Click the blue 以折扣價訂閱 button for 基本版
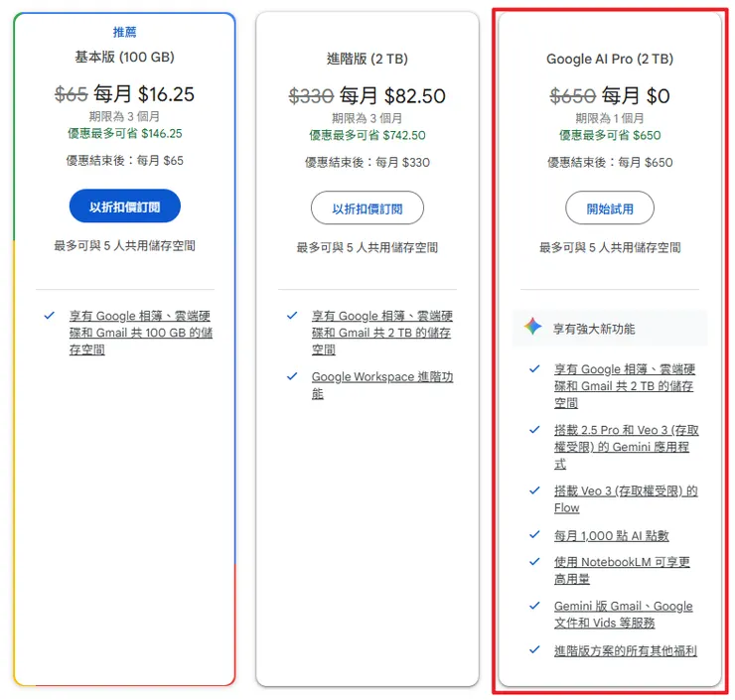Image resolution: width=735 pixels, height=700 pixels. coord(125,207)
